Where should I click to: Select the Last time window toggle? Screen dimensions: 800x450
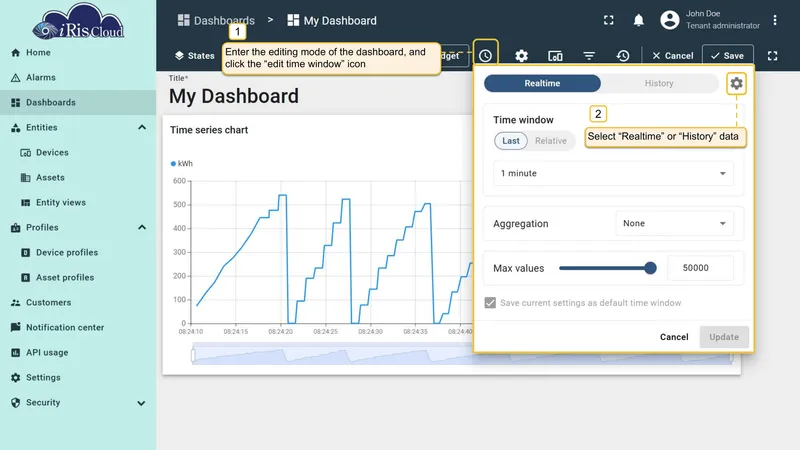(x=511, y=141)
